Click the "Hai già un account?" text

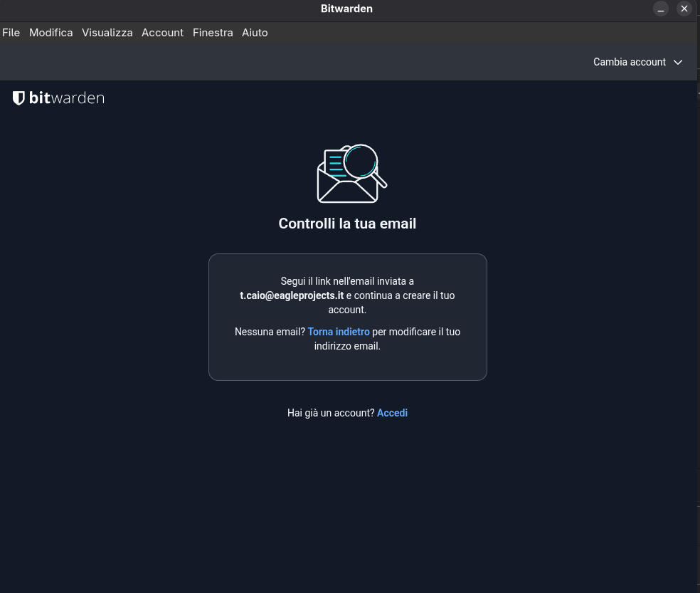(x=331, y=413)
